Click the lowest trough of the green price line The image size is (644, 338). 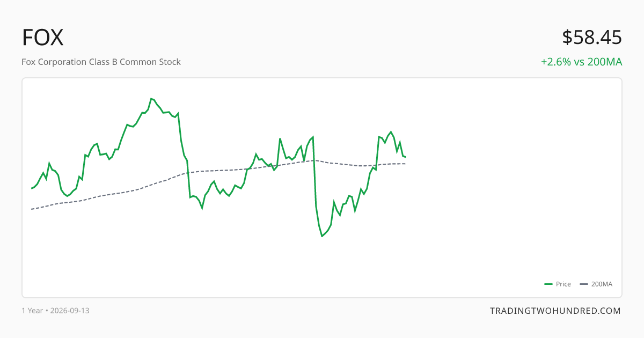point(322,236)
